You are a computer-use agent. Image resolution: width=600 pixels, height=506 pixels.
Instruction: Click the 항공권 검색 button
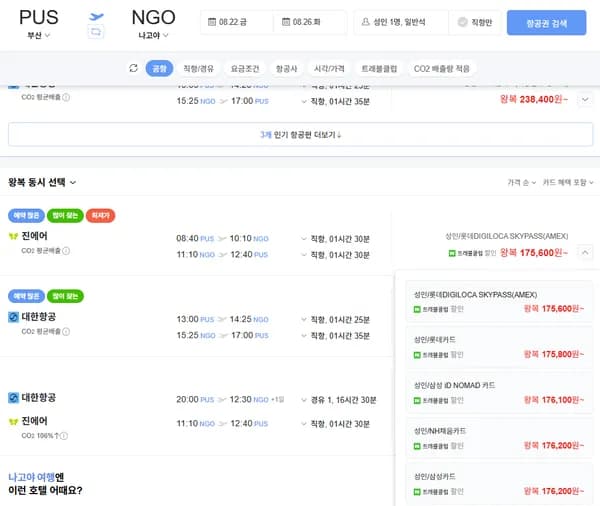[546, 23]
